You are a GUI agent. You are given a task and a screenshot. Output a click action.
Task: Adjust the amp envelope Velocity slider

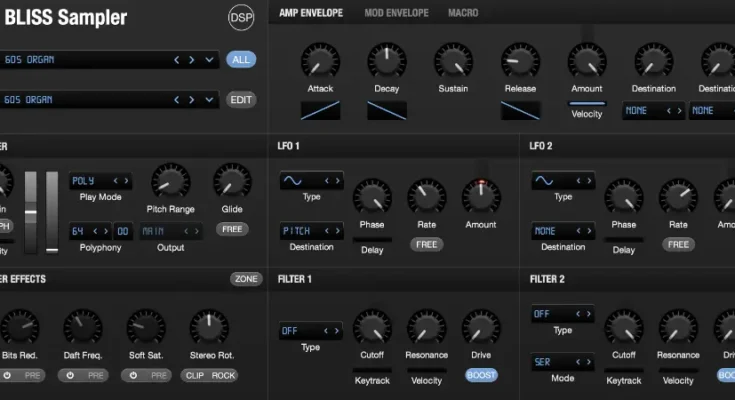pyautogui.click(x=586, y=102)
